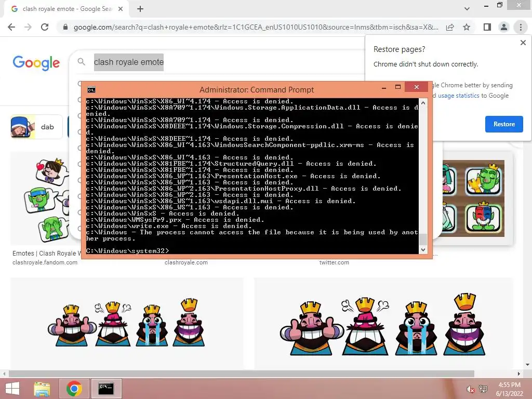
Task: Open the Chrome profile avatar menu
Action: (504, 27)
